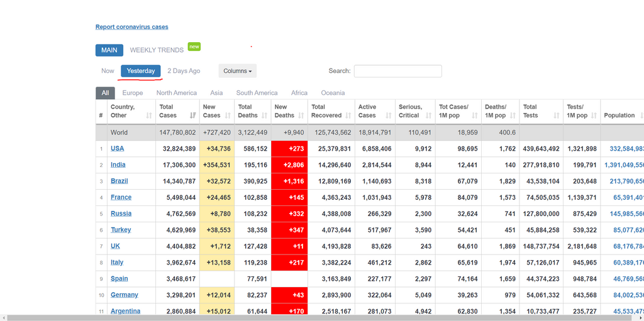Sort by Total Cases column arrow
This screenshot has height=321, width=644.
[192, 116]
